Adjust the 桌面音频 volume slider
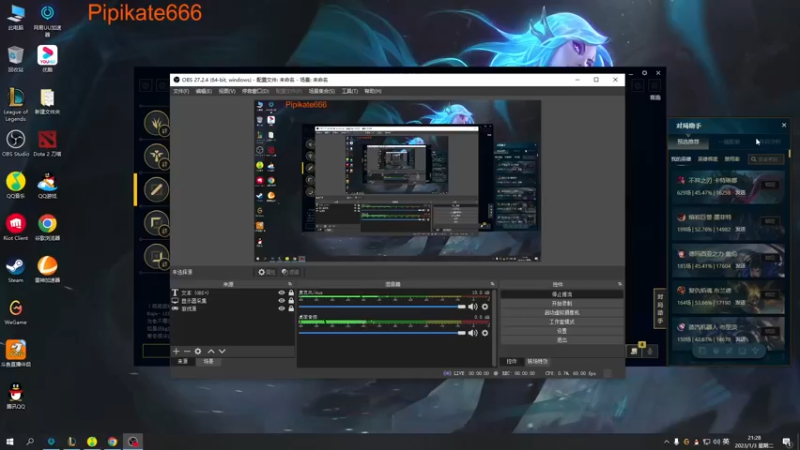Viewport: 800px width, 450px height. 382,333
